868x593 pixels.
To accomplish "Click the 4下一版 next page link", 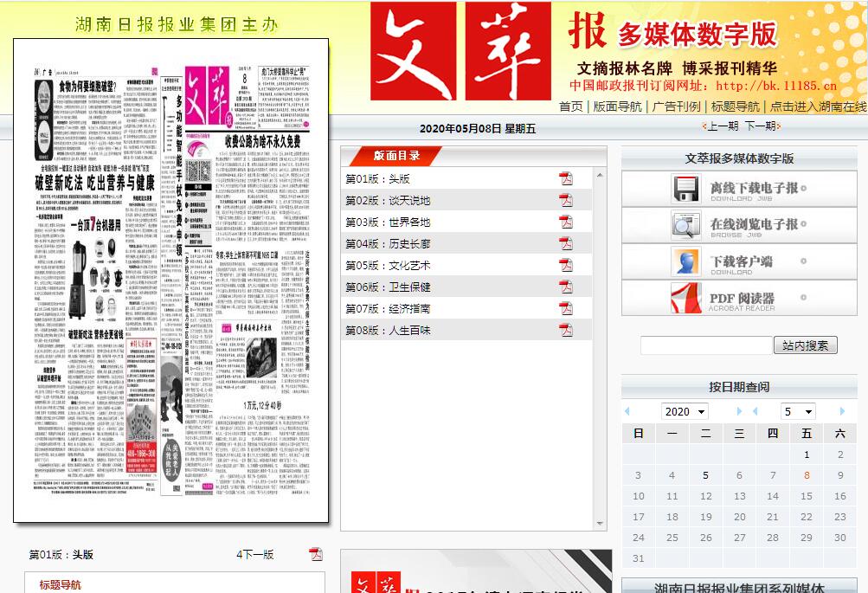I will (x=255, y=555).
